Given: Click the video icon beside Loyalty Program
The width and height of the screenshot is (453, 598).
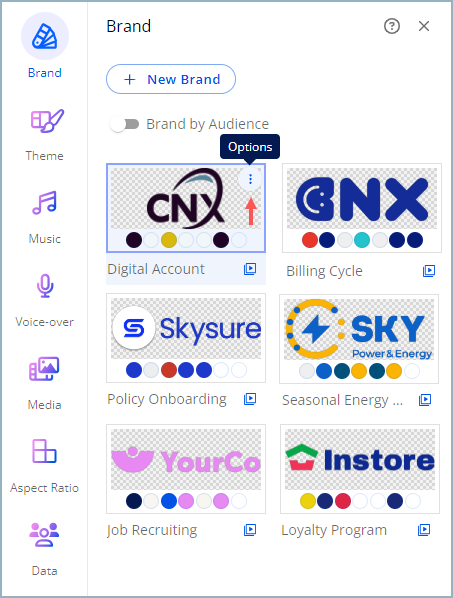Looking at the screenshot, I should tap(424, 530).
